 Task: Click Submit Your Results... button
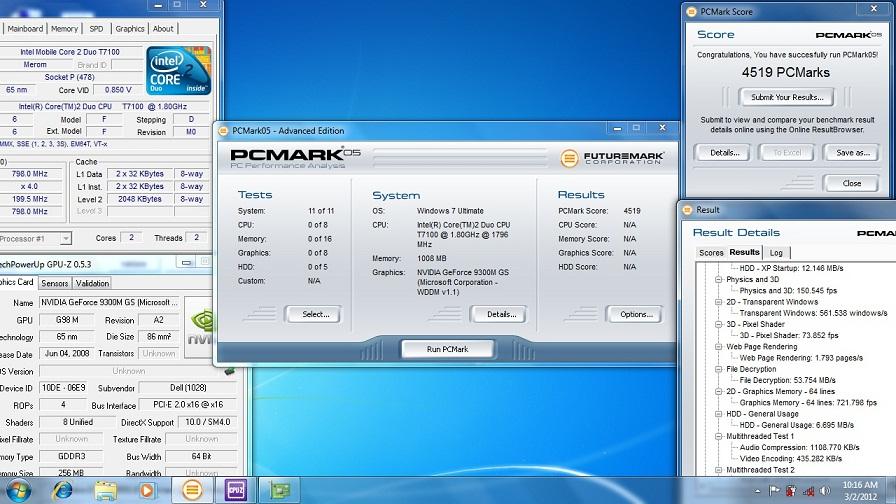(x=787, y=97)
